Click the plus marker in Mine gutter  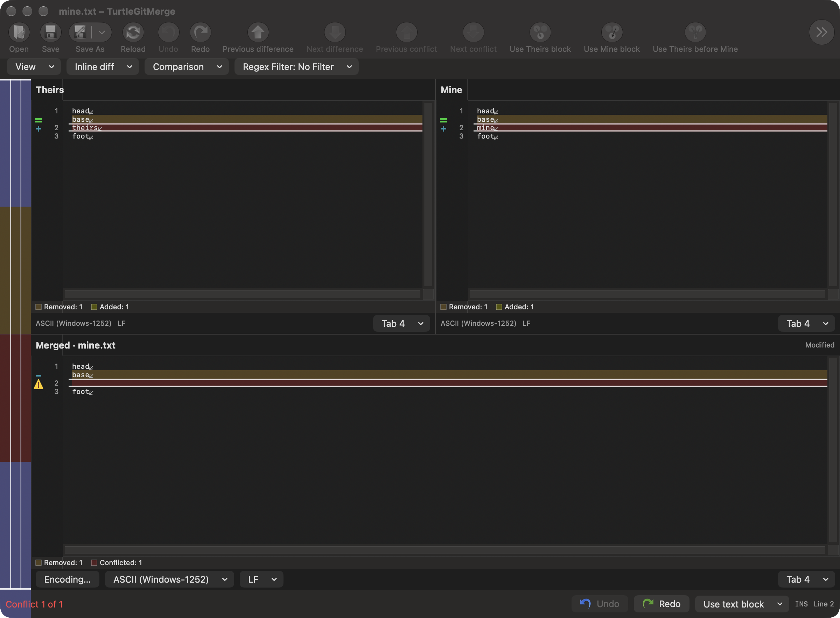(x=443, y=129)
